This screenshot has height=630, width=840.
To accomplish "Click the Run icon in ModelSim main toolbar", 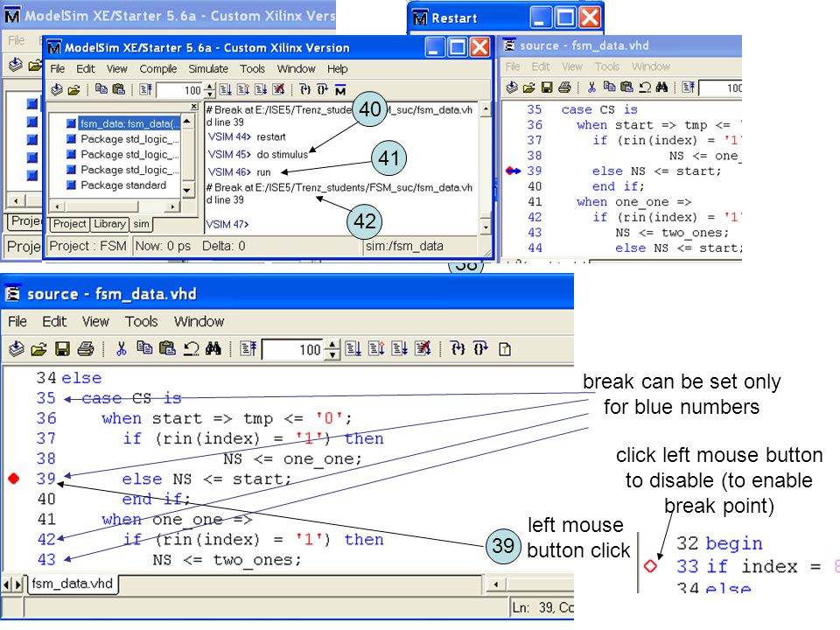I will pyautogui.click(x=226, y=89).
